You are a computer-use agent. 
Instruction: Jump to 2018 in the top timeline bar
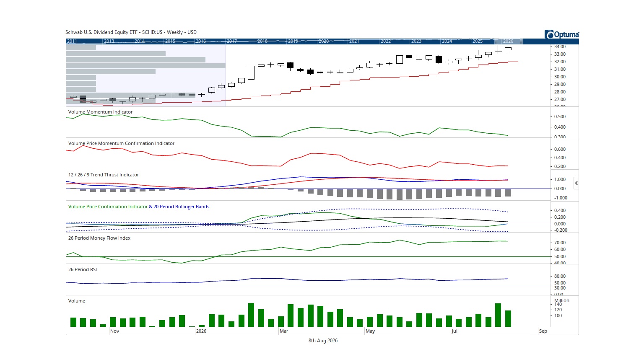[x=262, y=41]
